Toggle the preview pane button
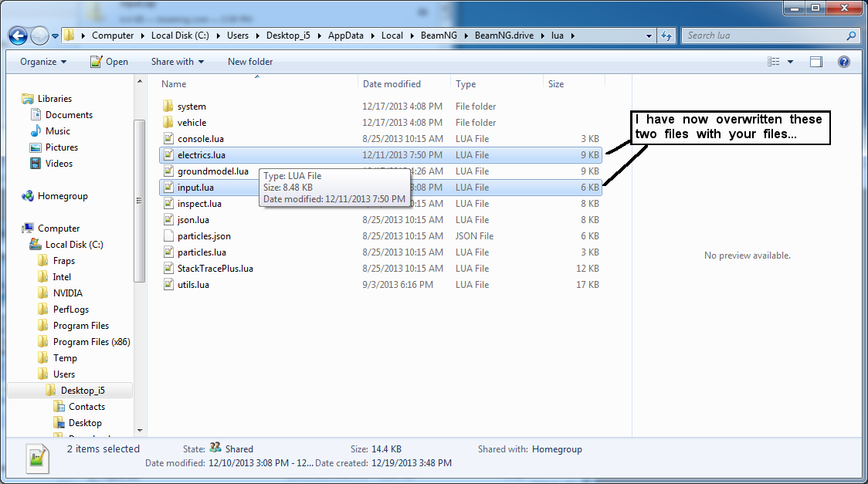This screenshot has height=484, width=868. click(816, 62)
